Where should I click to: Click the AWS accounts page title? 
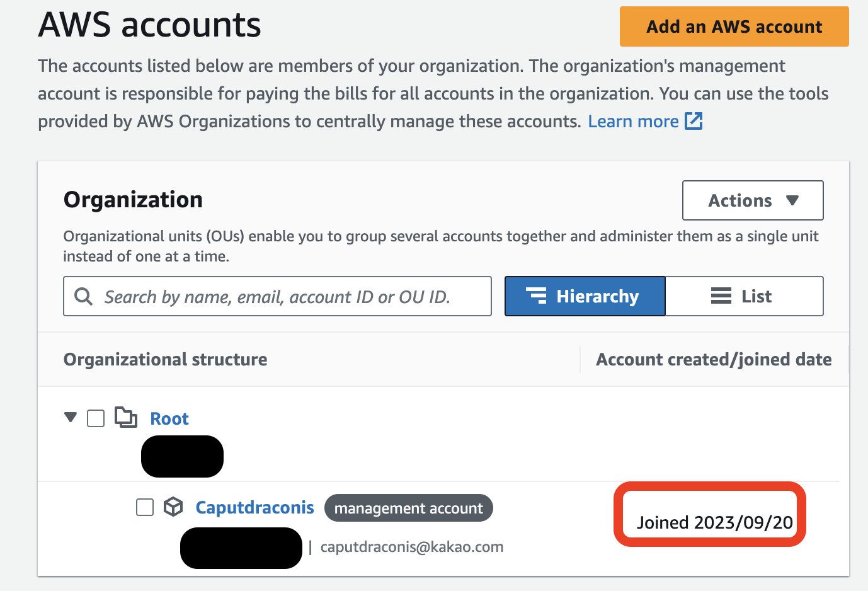coord(149,25)
